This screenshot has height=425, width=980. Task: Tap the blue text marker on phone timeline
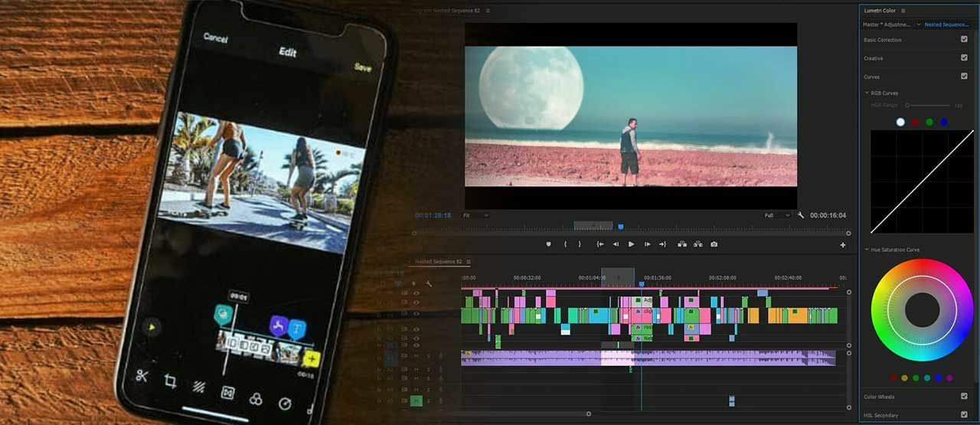pos(296,330)
